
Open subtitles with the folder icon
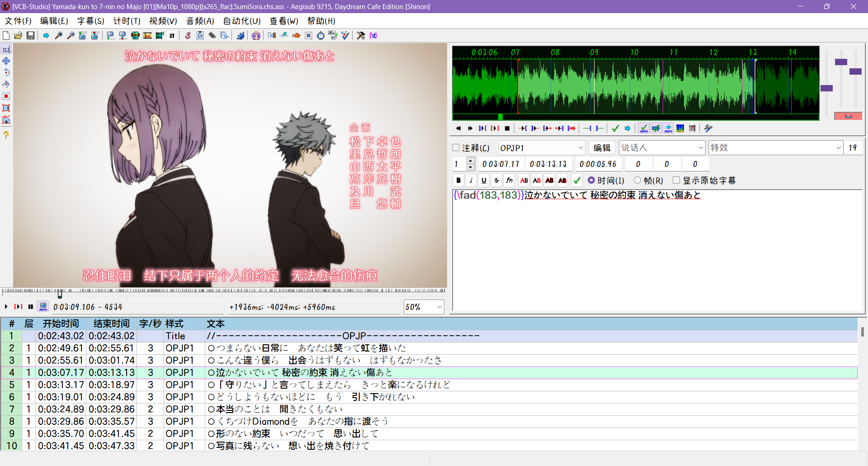pos(19,36)
